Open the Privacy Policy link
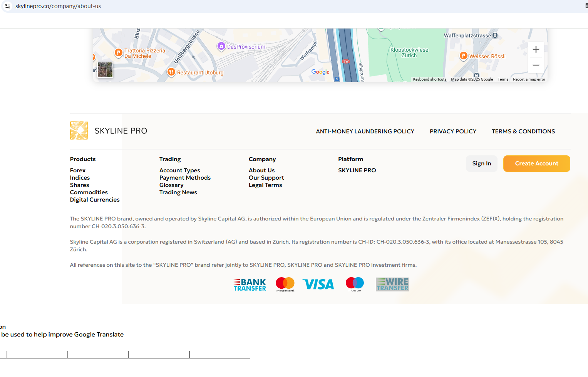Screen dimensions: 588x377 pos(453,131)
